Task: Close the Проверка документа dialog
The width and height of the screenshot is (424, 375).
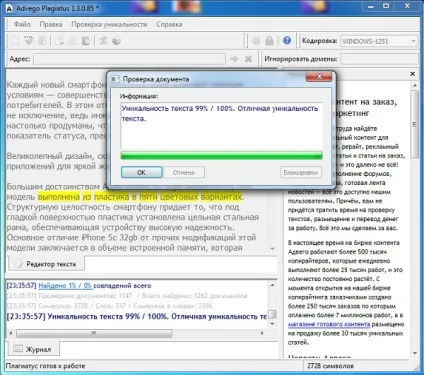Action: click(x=319, y=77)
